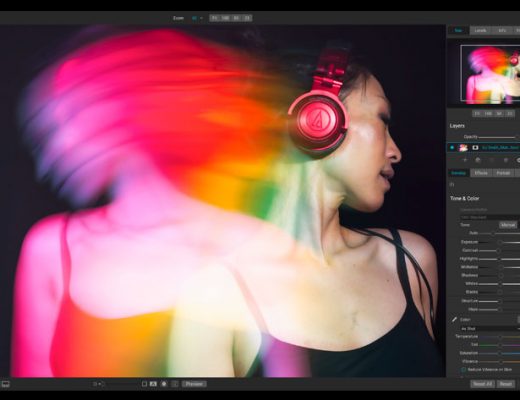Viewport: 520px width, 400px height.
Task: Click the compare A/B view icon in bottom bar
Action: 153,384
